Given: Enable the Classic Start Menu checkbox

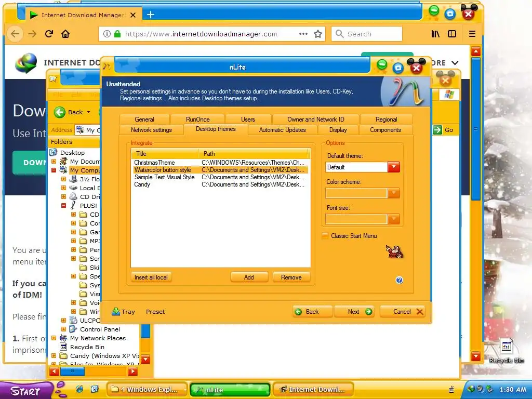Looking at the screenshot, I should (325, 236).
